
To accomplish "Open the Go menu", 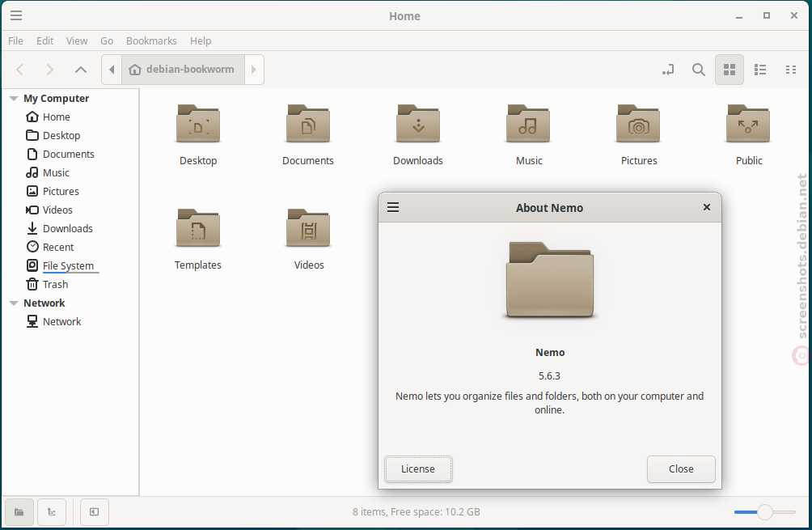I will coord(107,41).
